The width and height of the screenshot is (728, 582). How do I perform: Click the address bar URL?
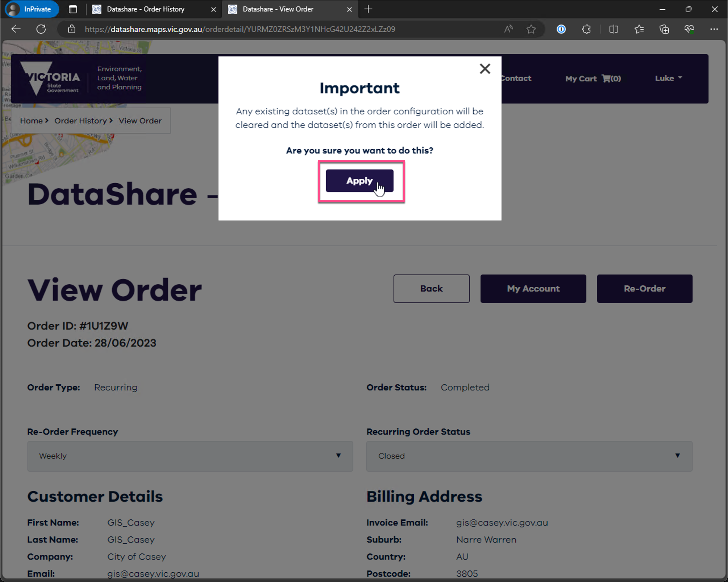[x=240, y=29]
